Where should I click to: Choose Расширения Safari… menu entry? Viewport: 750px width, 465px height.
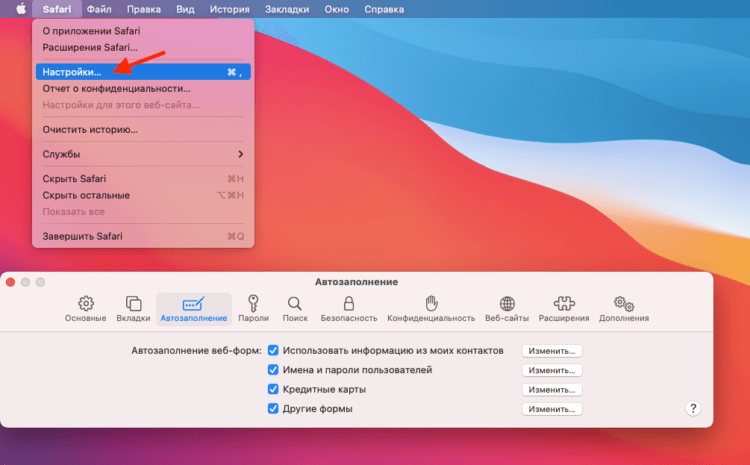tap(143, 47)
